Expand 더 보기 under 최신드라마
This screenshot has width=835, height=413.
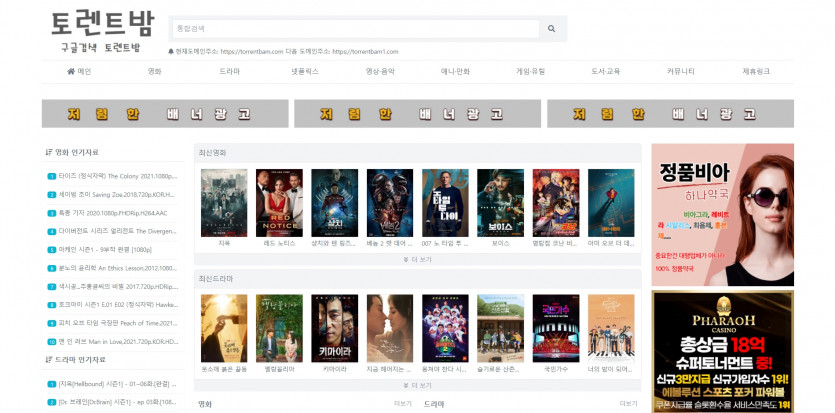(417, 385)
